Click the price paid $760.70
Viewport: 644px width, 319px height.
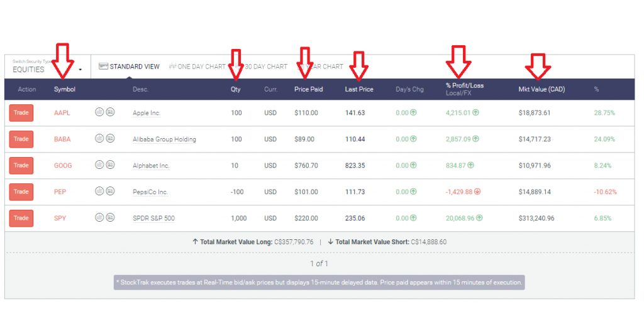[x=306, y=166]
